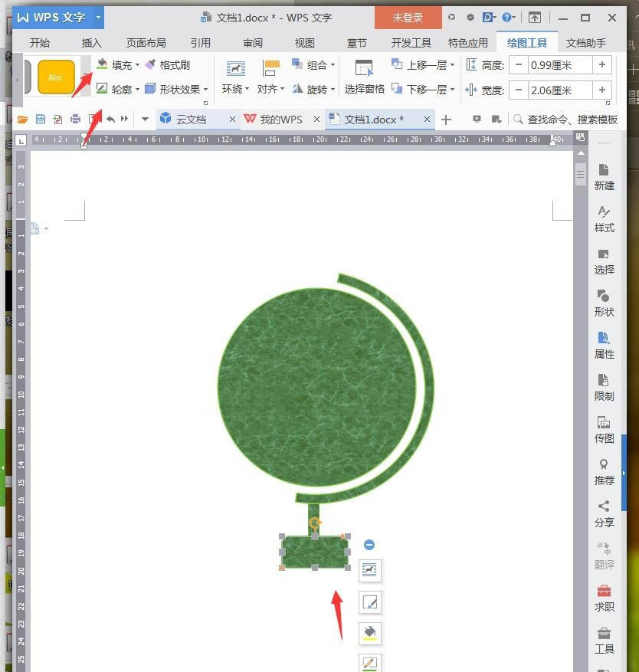Viewport: 639px width, 672px height.
Task: Open 样式 panel in right sidebar
Action: point(604,218)
